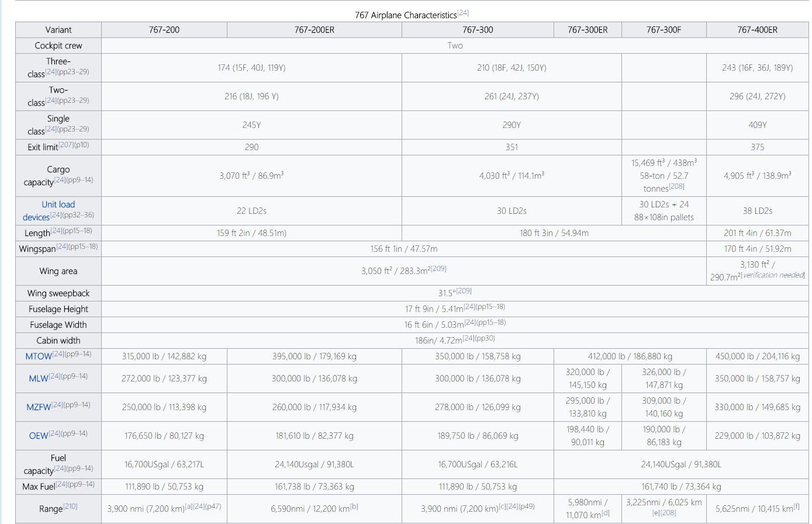Click max fuel '161,740 lb / 73,364 kg'
The height and width of the screenshot is (524, 812).
[681, 487]
